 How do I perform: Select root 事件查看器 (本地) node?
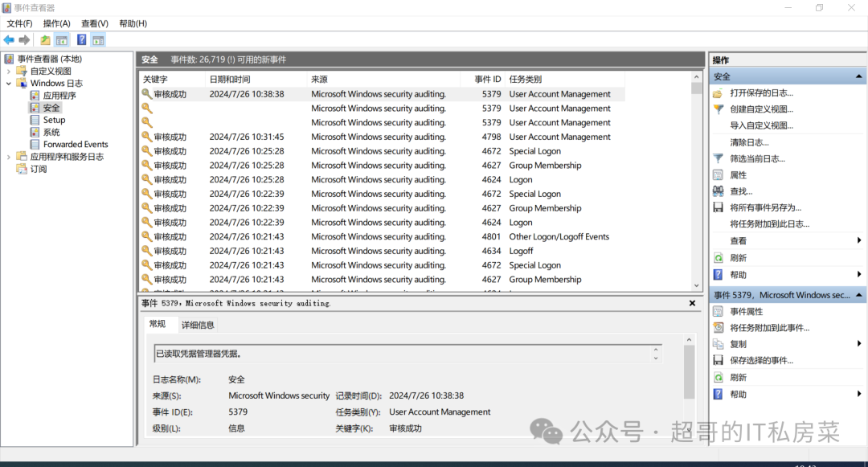pyautogui.click(x=49, y=59)
